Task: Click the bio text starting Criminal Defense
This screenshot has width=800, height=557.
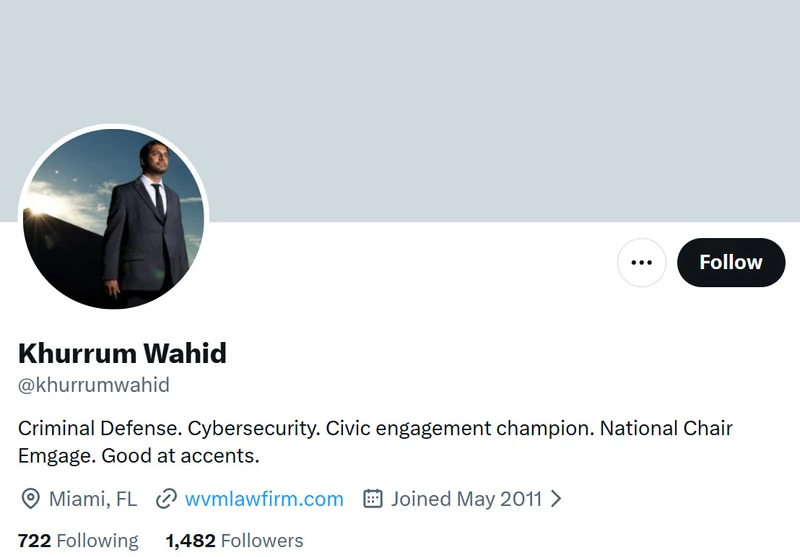Action: pyautogui.click(x=375, y=442)
